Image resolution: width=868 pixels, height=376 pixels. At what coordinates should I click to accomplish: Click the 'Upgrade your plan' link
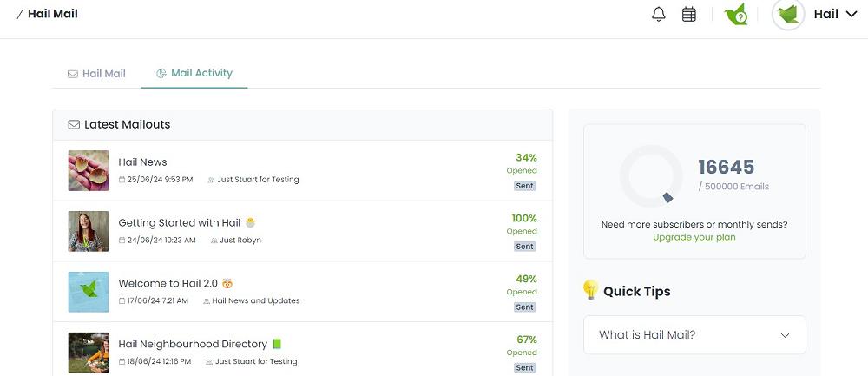coord(694,237)
